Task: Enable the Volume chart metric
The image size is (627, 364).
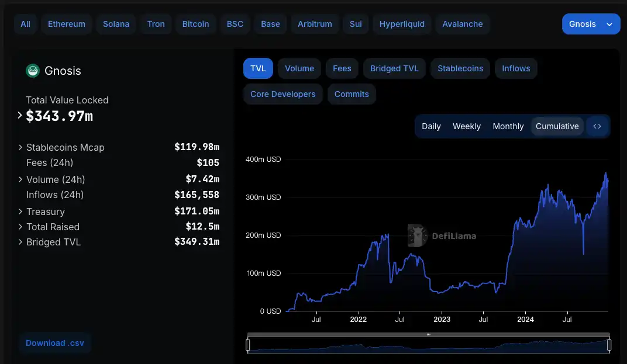Action: pos(299,68)
